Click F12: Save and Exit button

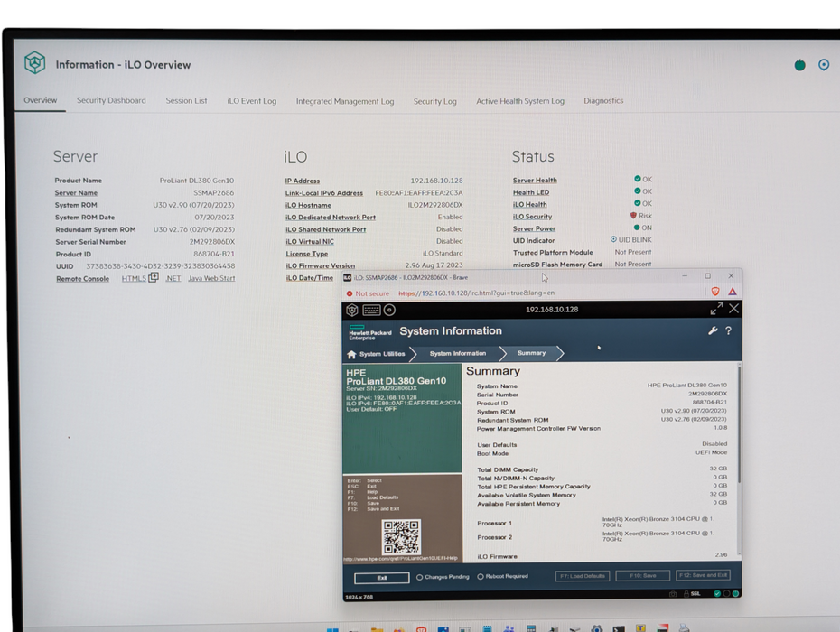703,575
